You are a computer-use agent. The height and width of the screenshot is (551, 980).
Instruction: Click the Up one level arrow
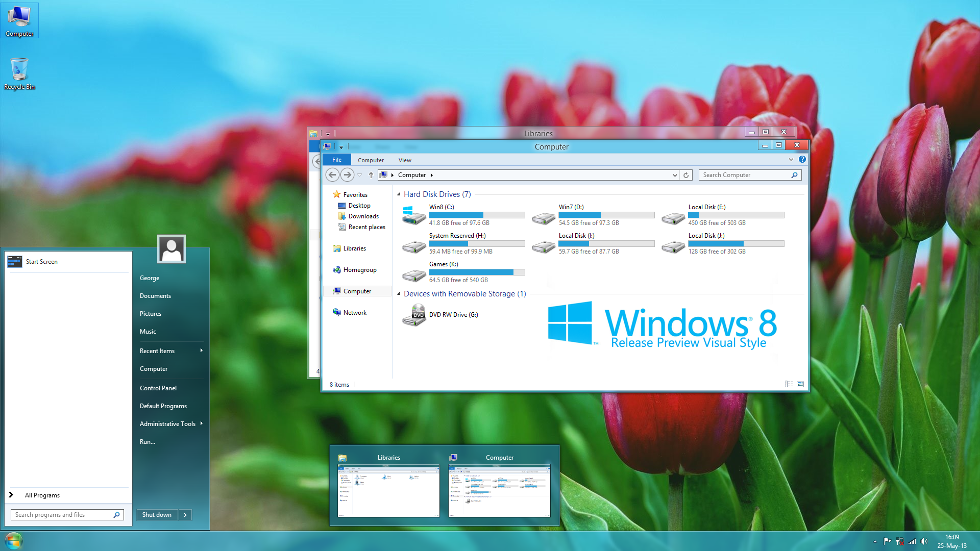pos(371,175)
